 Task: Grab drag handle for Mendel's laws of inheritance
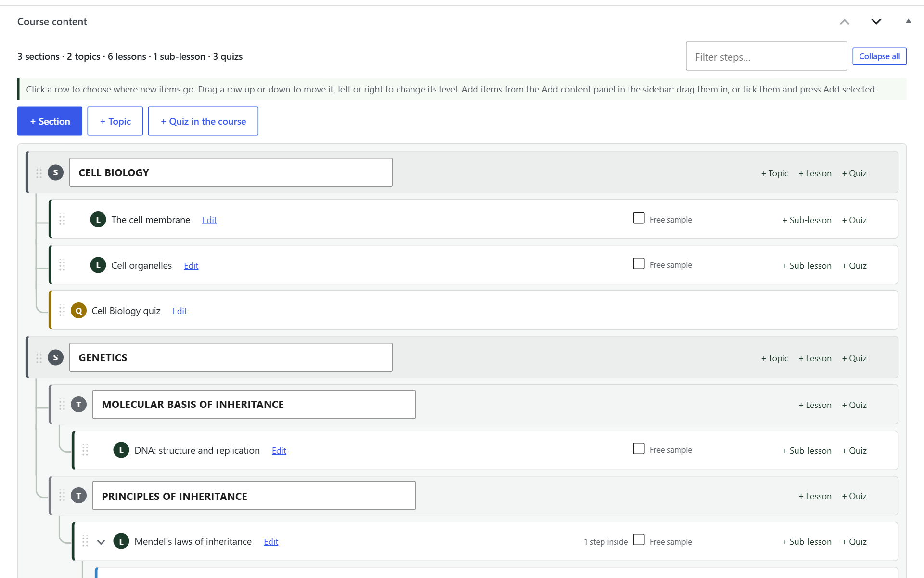pos(85,541)
